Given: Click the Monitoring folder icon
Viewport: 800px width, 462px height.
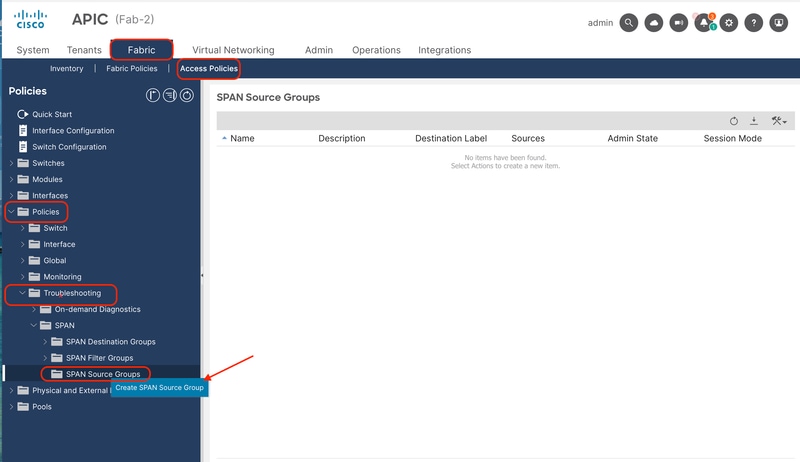Looking at the screenshot, I should pos(34,277).
